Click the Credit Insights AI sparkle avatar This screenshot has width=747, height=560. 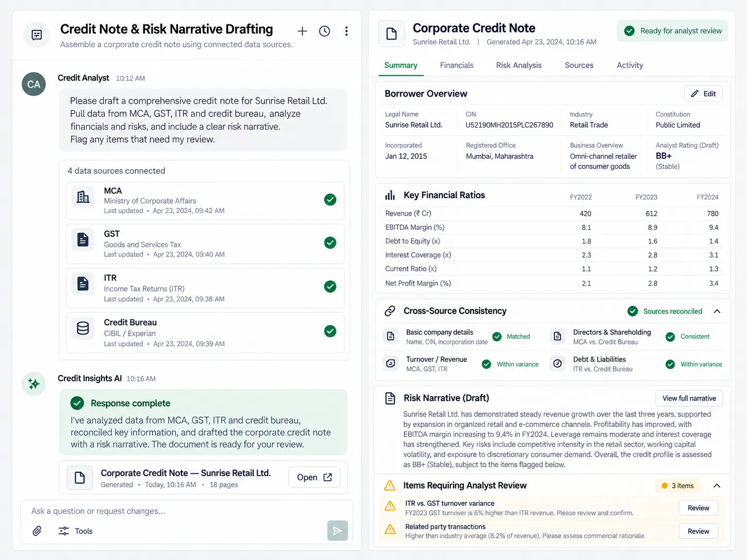click(34, 384)
